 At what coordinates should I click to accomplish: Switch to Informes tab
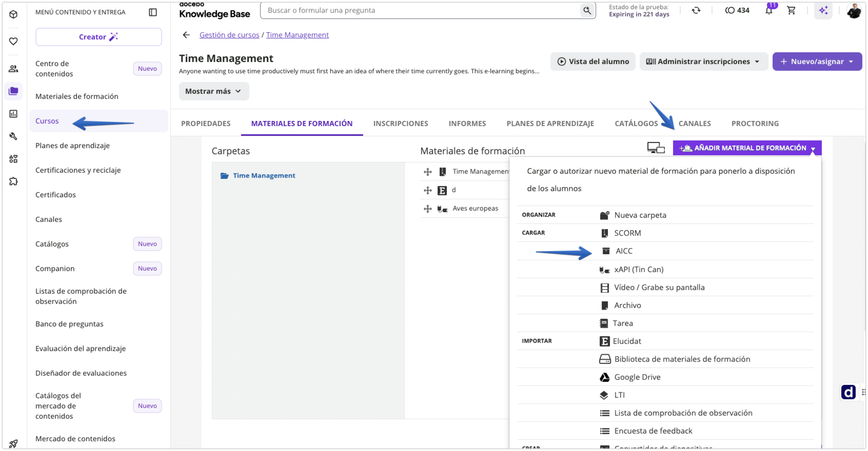pyautogui.click(x=467, y=124)
